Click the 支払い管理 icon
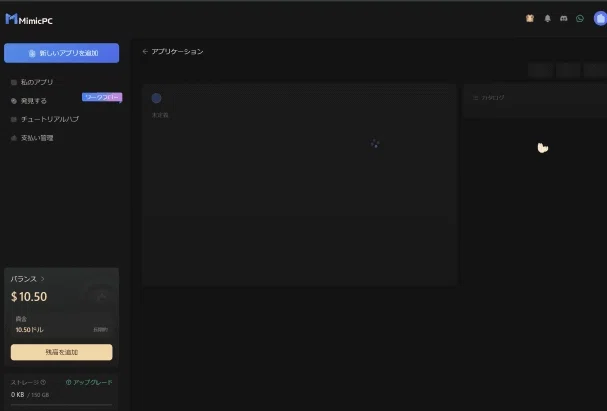The width and height of the screenshot is (607, 411). 14,138
